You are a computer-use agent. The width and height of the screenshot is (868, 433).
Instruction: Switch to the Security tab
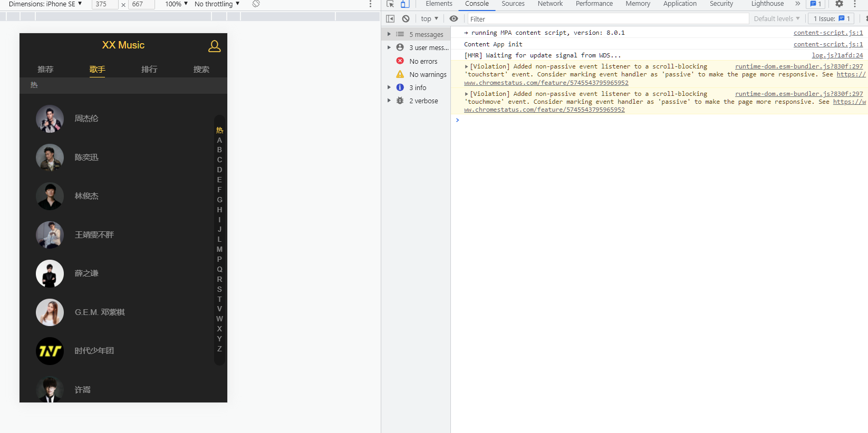pos(721,4)
